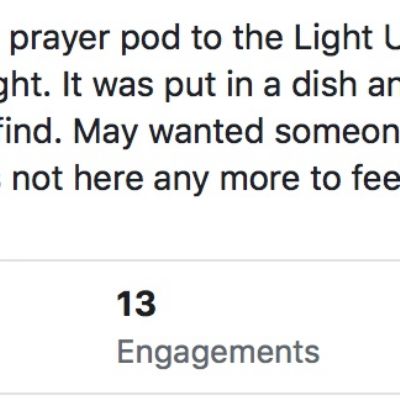Viewport: 400px width, 400px height.
Task: Click the word "put" in second line
Action: (190, 87)
